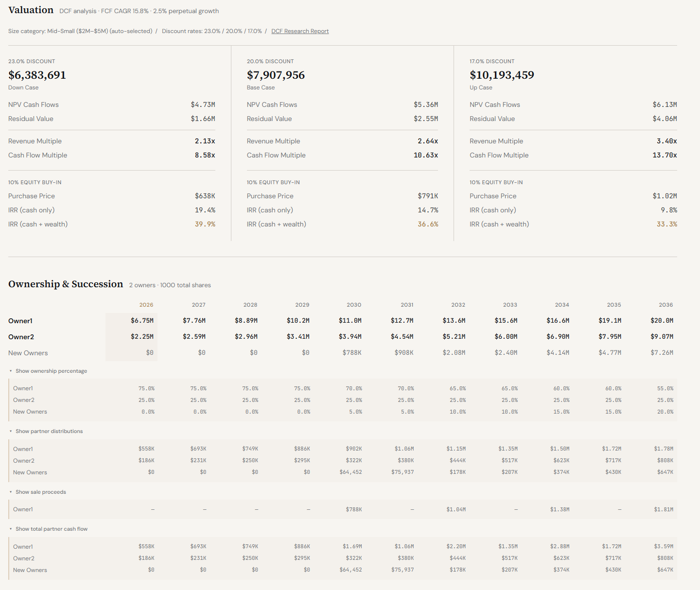This screenshot has width=700, height=590.
Task: Click IRR cash + wealth value 39.9%
Action: pos(205,224)
